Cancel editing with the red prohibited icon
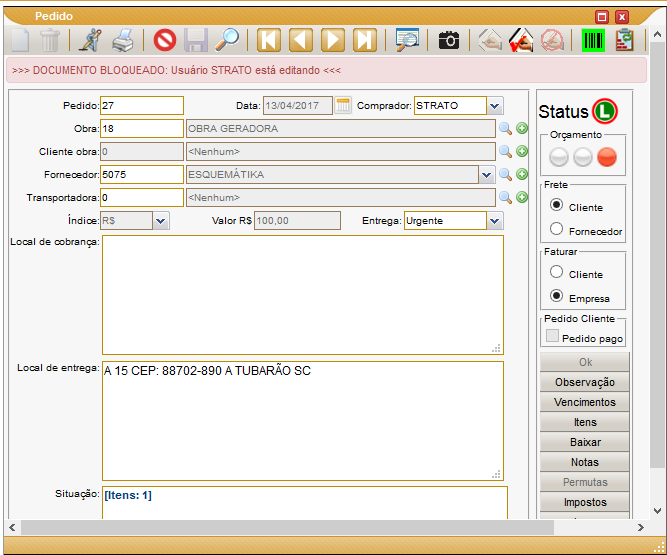The height and width of the screenshot is (555, 667). pos(165,40)
